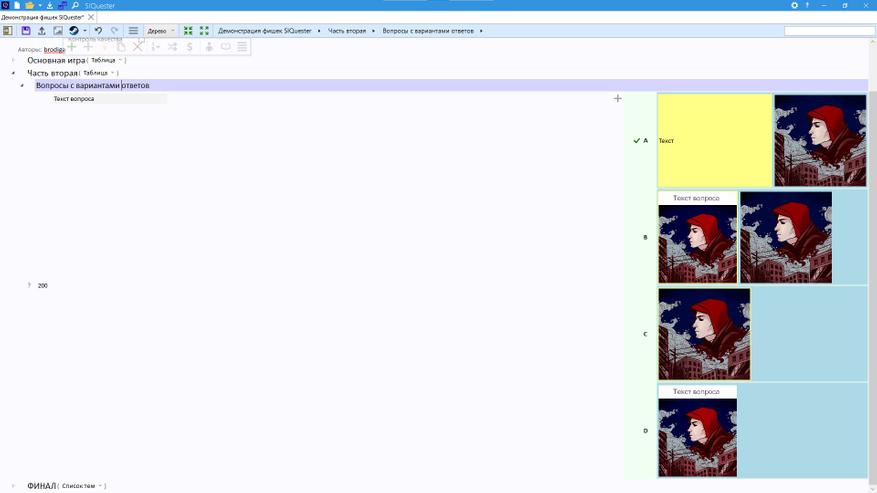Image resolution: width=877 pixels, height=493 pixels.
Task: Click the green plus add icon
Action: tap(72, 47)
